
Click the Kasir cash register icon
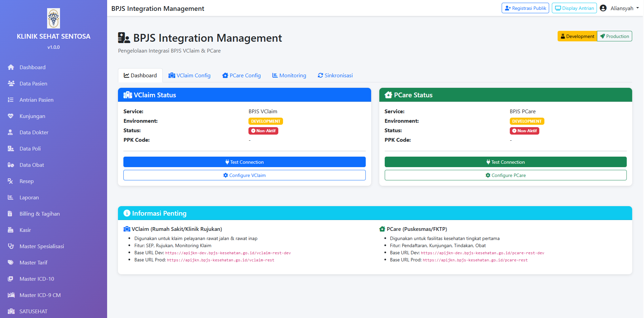pos(11,230)
